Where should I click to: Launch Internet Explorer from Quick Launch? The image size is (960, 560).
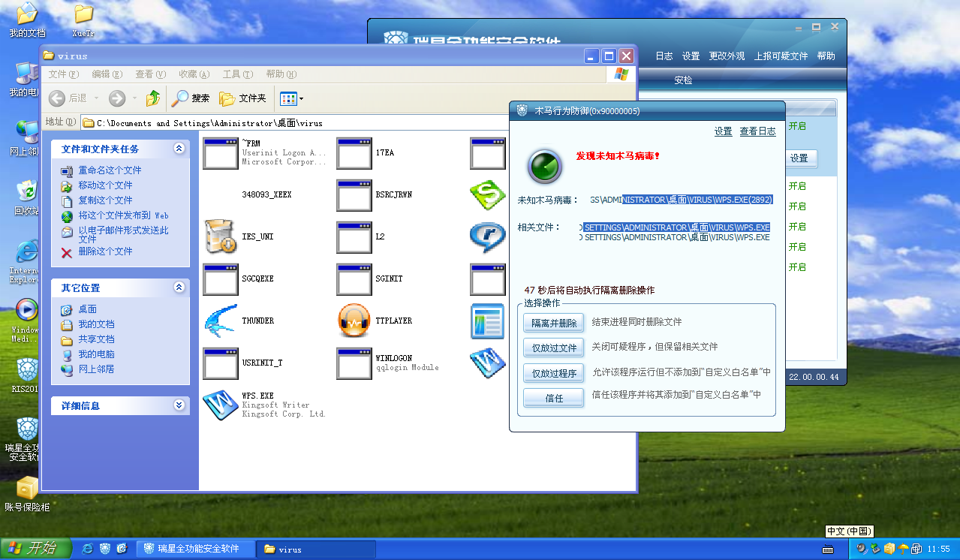click(x=89, y=549)
